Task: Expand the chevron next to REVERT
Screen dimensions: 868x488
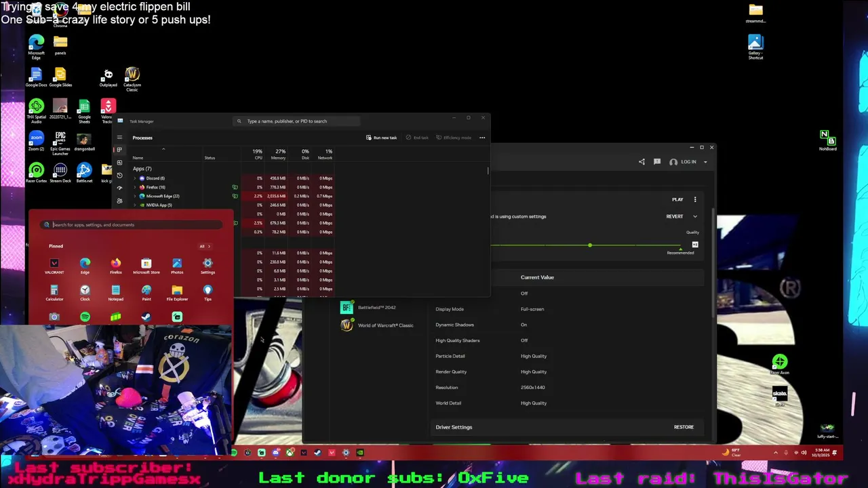Action: click(x=694, y=216)
